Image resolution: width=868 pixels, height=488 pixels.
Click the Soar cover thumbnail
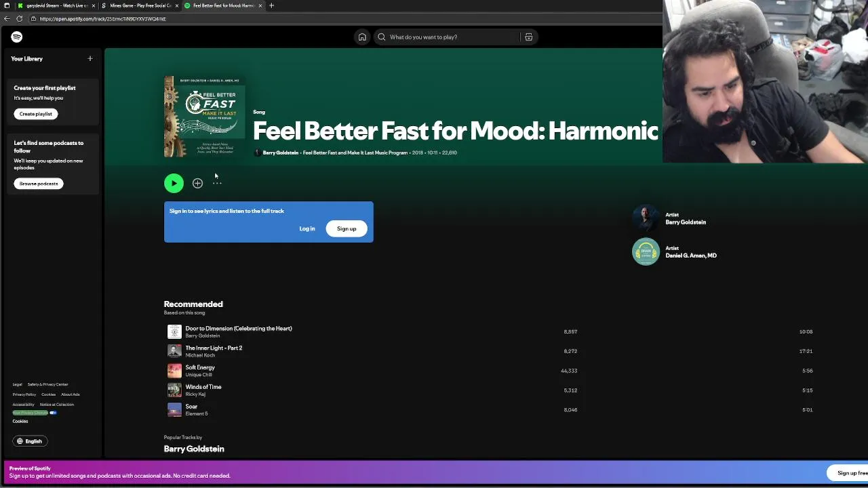pos(174,410)
